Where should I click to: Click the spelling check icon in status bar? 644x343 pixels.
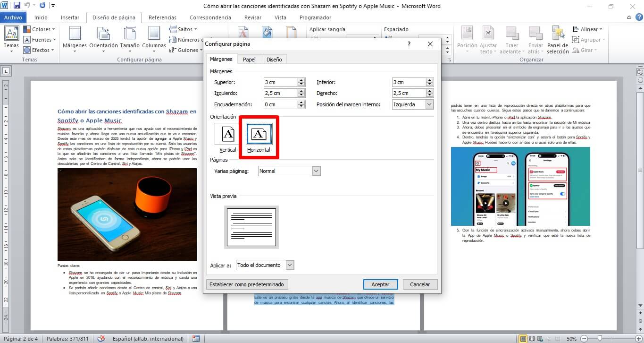click(x=101, y=339)
